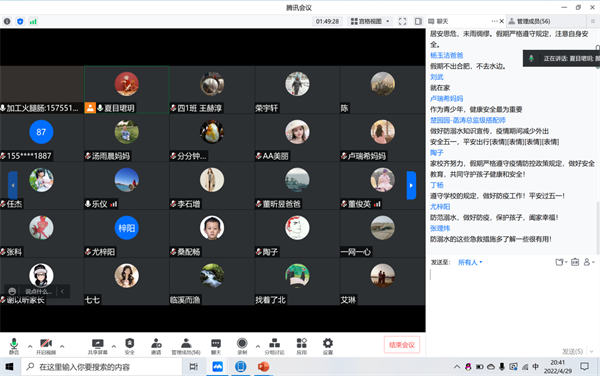Click sender name 尤梓阳 in chat
This screenshot has height=376, width=600.
440,207
